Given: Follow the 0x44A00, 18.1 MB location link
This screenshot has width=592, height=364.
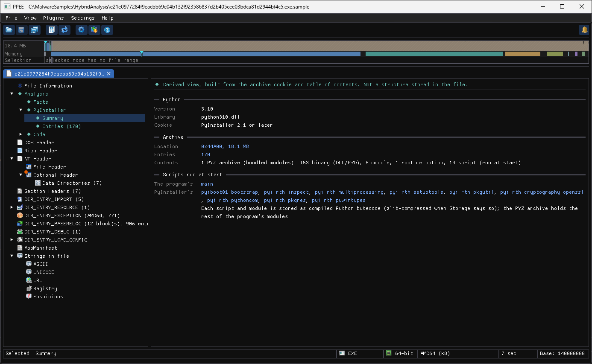Looking at the screenshot, I should (x=225, y=146).
